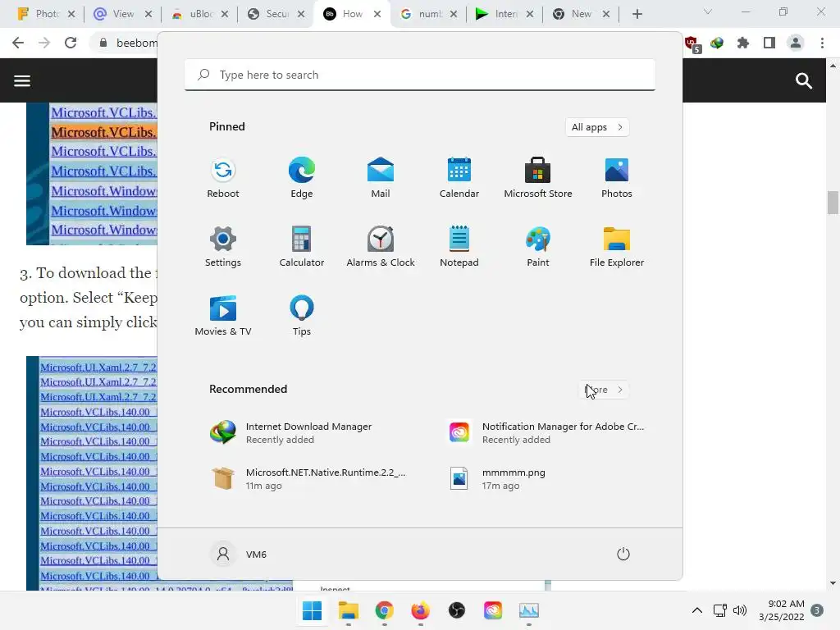Image resolution: width=840 pixels, height=630 pixels.
Task: Close the How browser tab
Action: click(x=377, y=14)
